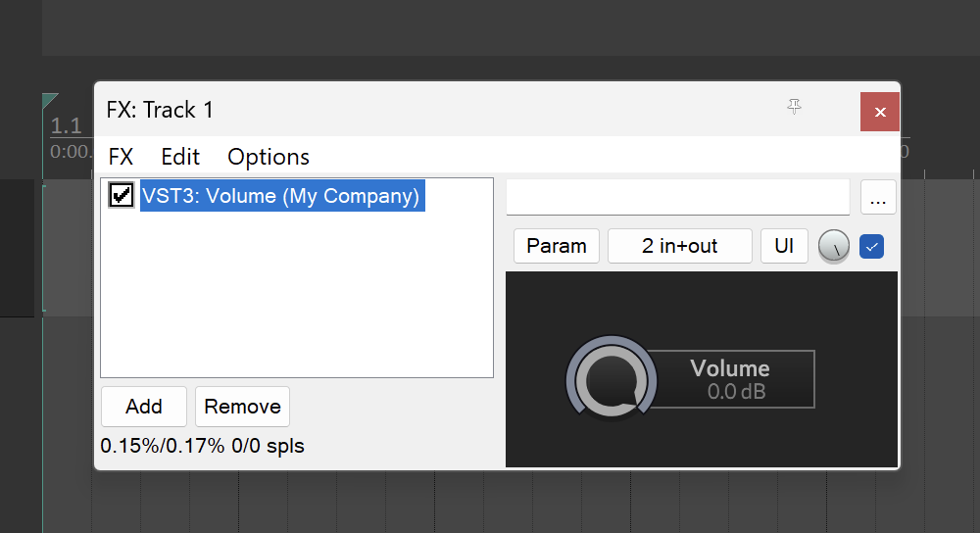Toggle the blue FX bypass checkbox
This screenshot has width=980, height=533.
click(871, 247)
